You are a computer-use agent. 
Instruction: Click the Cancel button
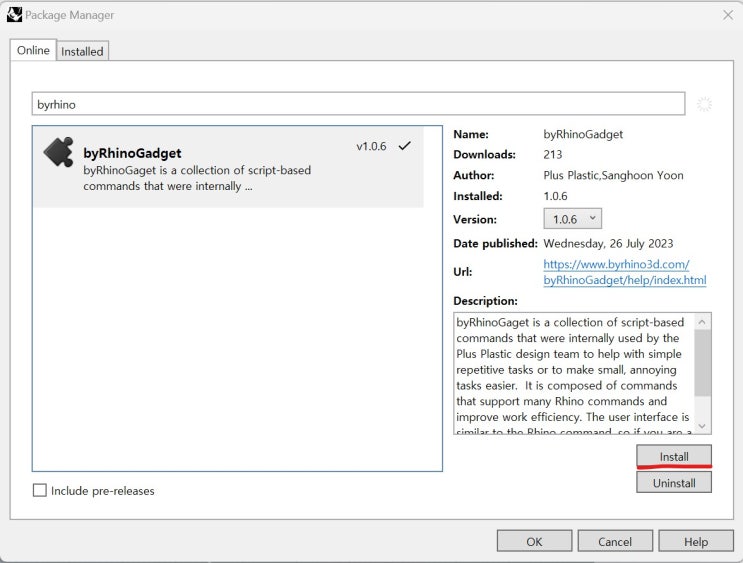pos(615,541)
